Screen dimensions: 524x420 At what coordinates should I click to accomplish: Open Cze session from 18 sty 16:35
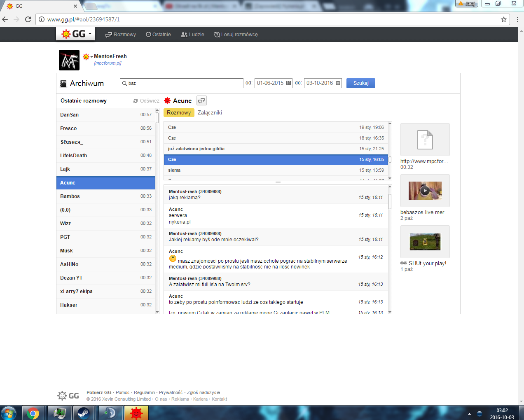pyautogui.click(x=276, y=138)
